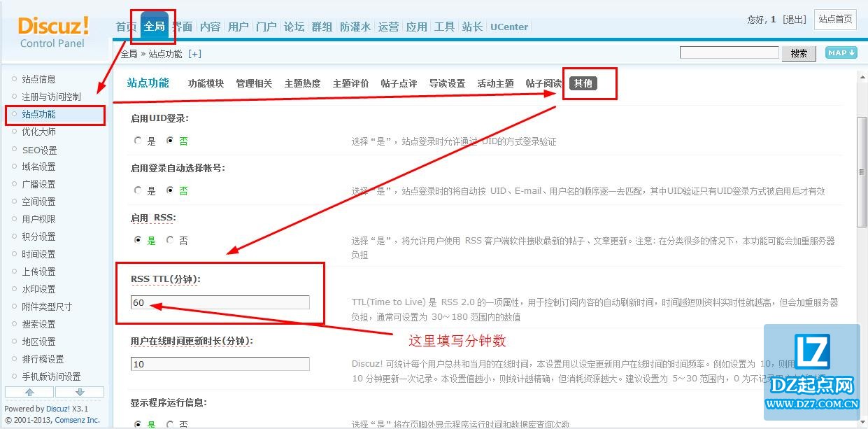Open 域名设置 in the sidebar

click(x=38, y=167)
